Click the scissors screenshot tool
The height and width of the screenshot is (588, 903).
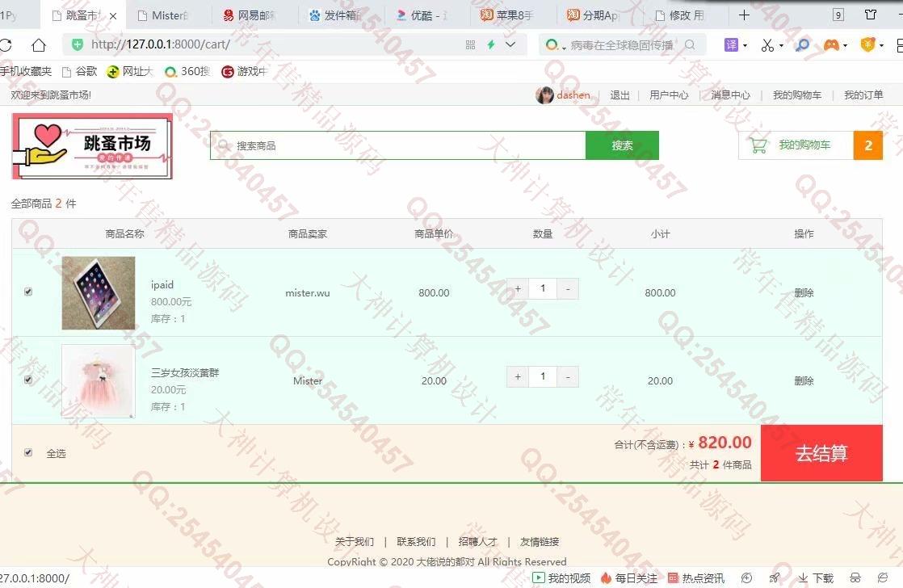coord(767,45)
